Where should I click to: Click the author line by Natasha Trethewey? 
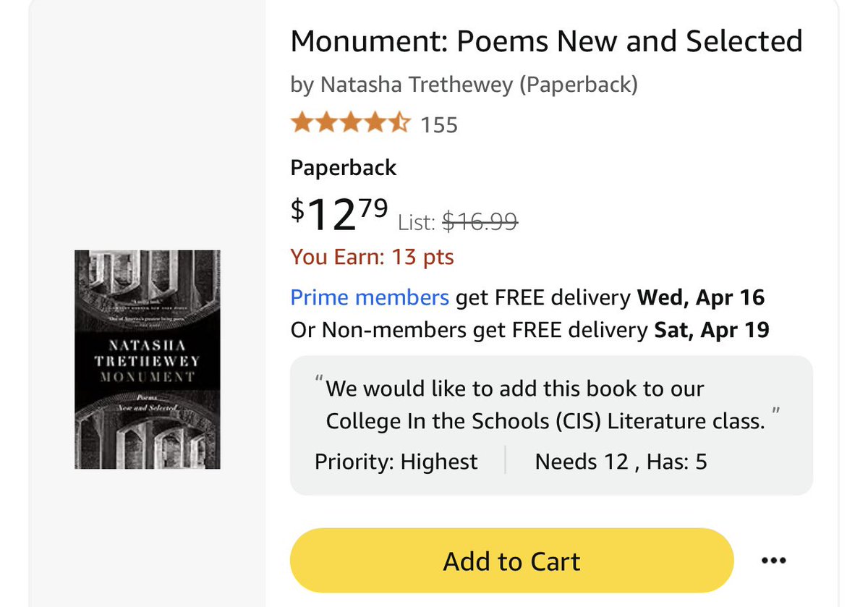(464, 85)
